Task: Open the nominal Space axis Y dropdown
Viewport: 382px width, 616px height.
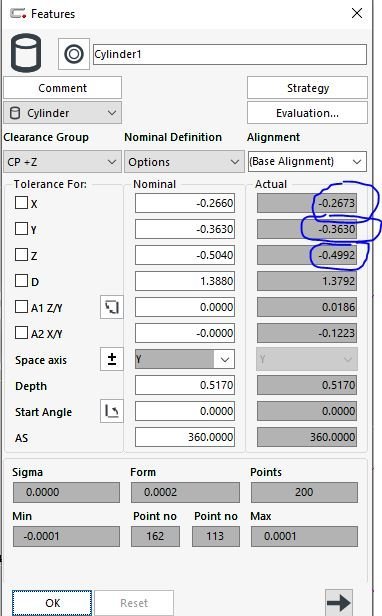Action: coord(185,359)
